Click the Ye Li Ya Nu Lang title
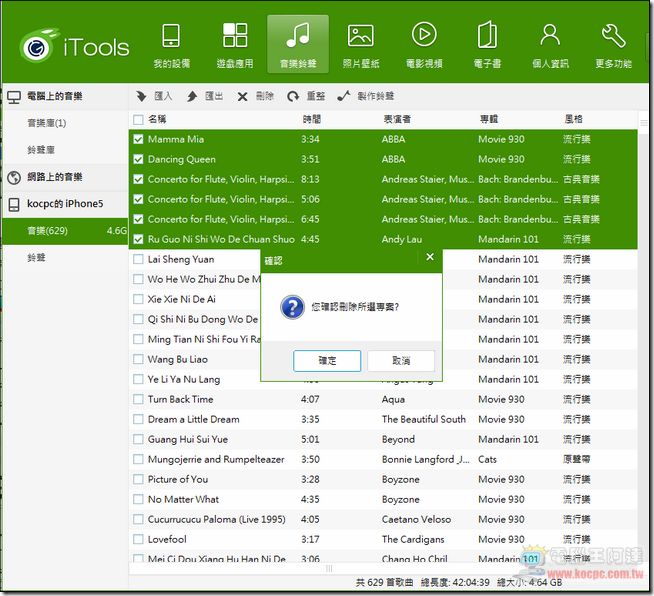Image resolution: width=654 pixels, height=596 pixels. click(x=184, y=380)
